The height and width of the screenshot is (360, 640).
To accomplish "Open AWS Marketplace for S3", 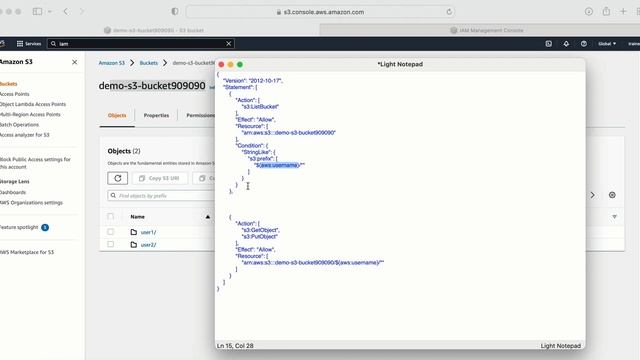I will [27, 252].
